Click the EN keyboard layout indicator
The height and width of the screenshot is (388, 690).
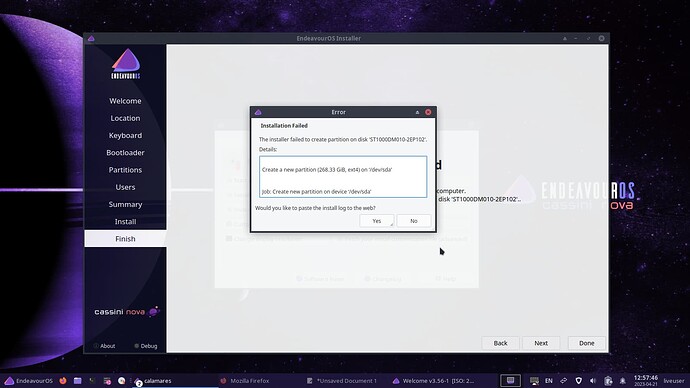549,381
